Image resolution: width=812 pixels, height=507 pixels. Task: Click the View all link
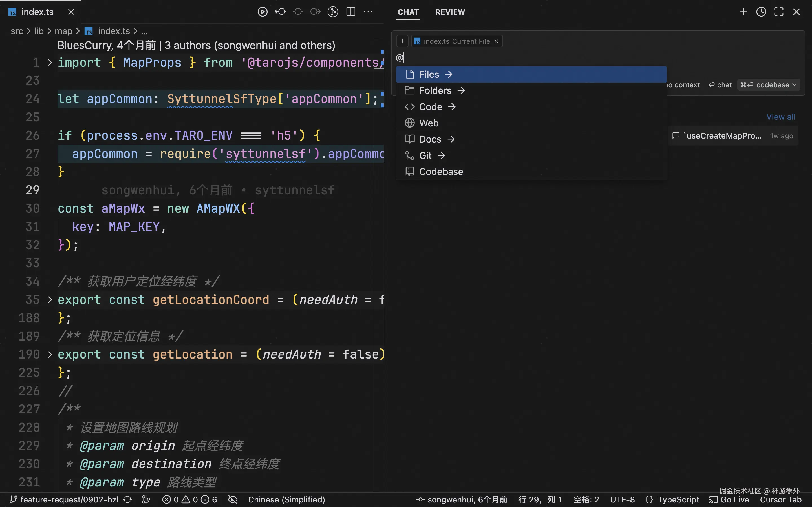coord(780,117)
